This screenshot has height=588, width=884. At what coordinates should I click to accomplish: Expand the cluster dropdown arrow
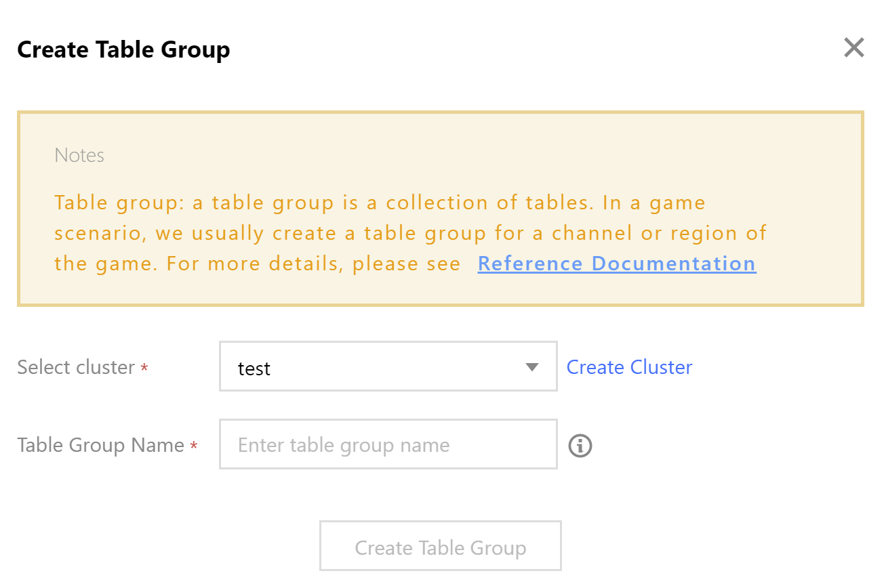[x=531, y=367]
